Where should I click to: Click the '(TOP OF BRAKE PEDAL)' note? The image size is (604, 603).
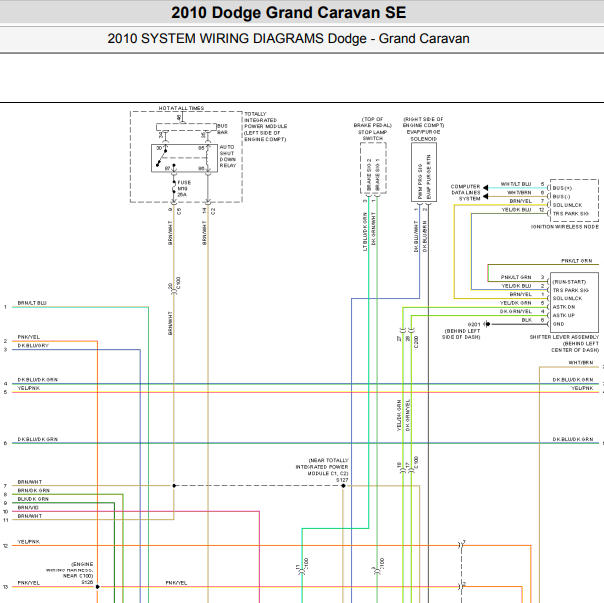tap(372, 122)
